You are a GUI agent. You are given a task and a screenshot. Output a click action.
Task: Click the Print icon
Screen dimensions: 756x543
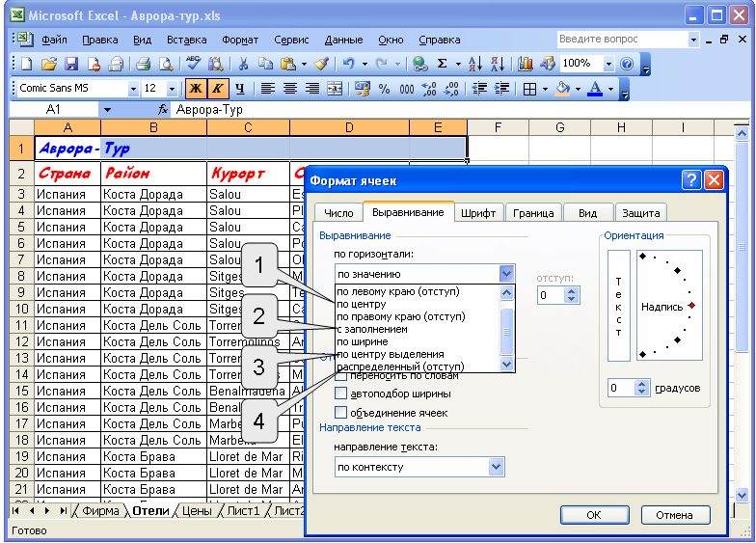click(143, 64)
